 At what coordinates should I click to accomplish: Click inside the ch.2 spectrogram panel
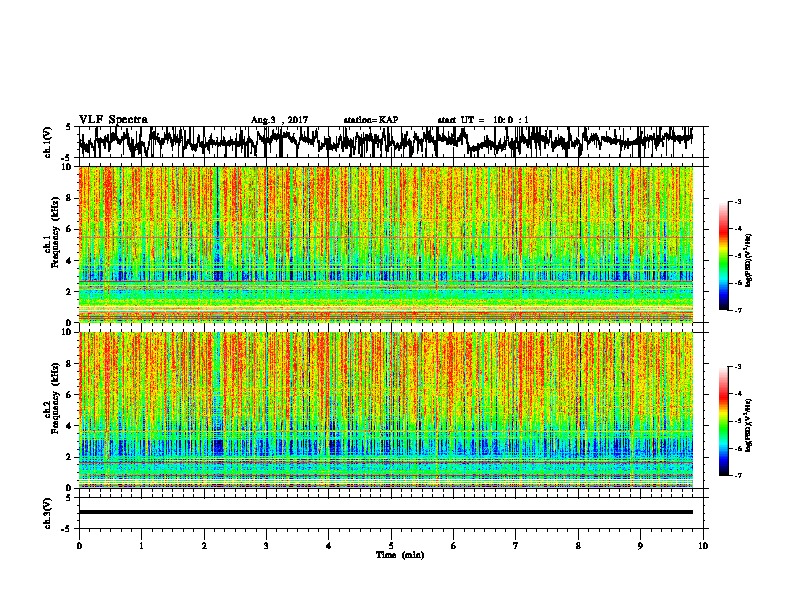pyautogui.click(x=386, y=410)
